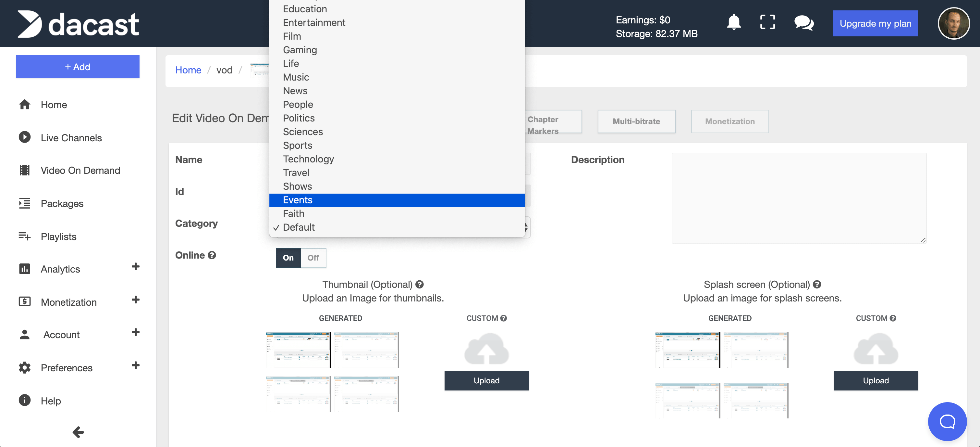
Task: Select Faith from category list
Action: pos(293,213)
